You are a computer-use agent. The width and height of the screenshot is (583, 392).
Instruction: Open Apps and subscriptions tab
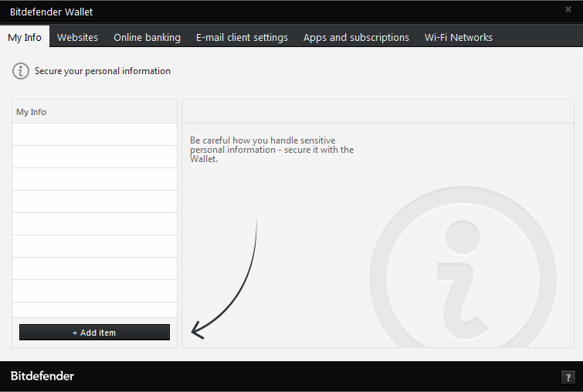click(x=356, y=37)
